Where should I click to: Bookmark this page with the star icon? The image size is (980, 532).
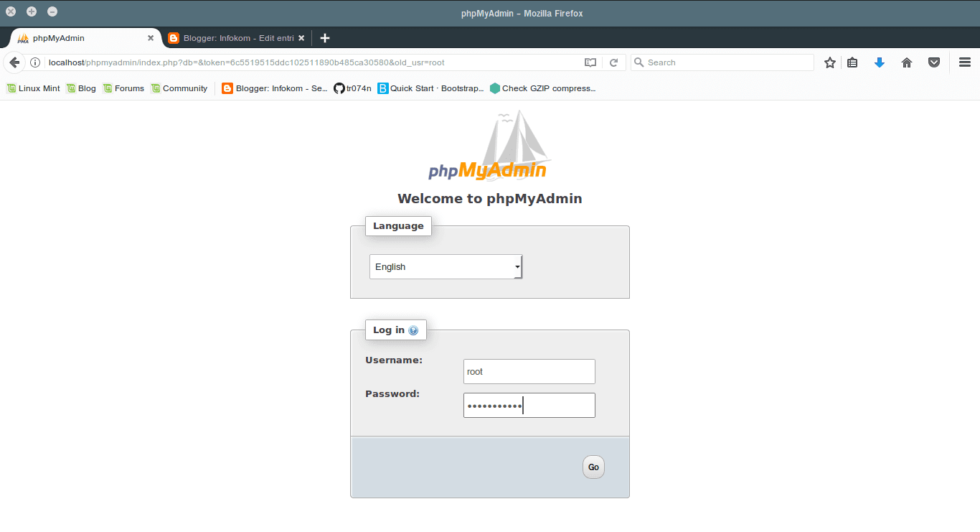[830, 62]
